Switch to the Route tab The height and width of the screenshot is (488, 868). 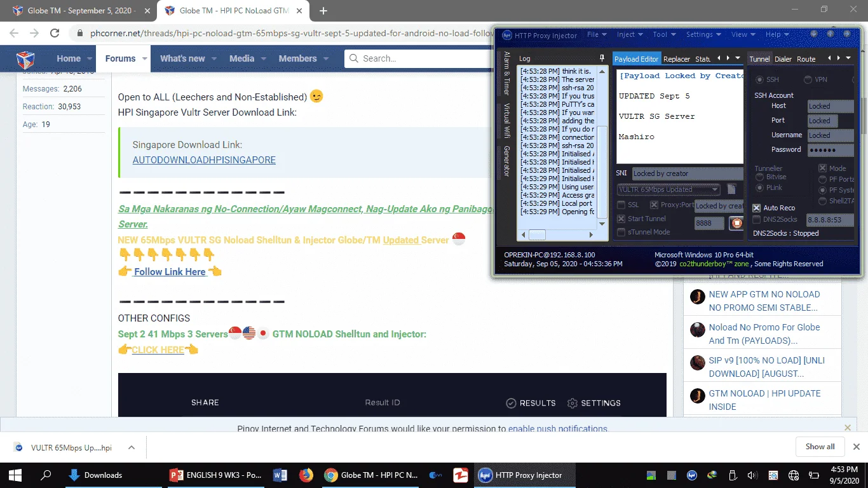tap(806, 58)
